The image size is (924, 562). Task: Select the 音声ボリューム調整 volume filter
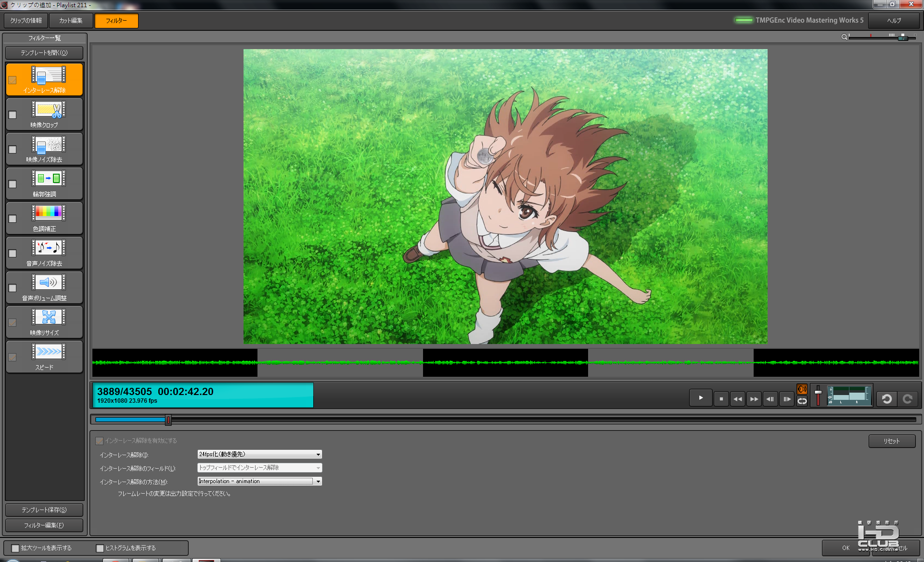pos(44,287)
